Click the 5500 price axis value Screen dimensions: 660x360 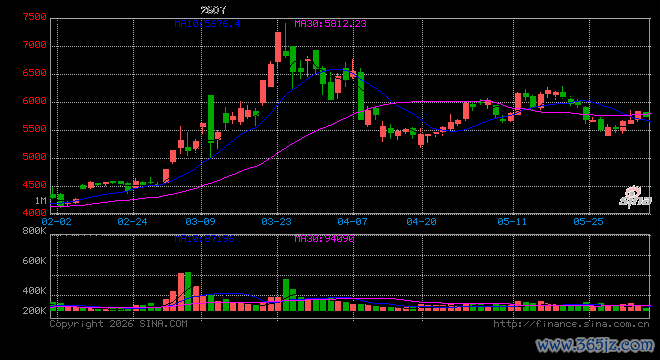pos(35,129)
